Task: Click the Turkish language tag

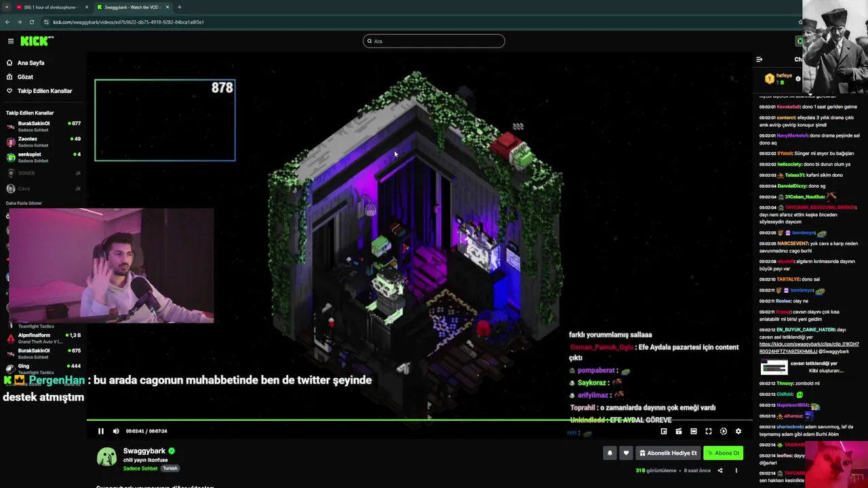Action: click(170, 468)
